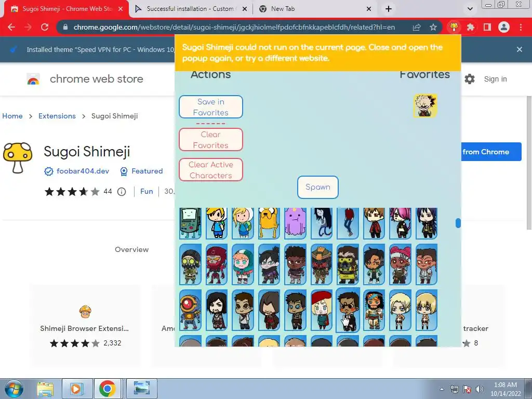Click the share page icon in address bar
Screen dimensions: 532x399
pos(417,27)
